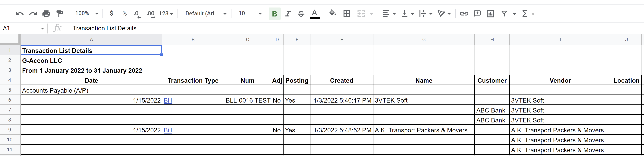Select column B header

[x=193, y=40]
